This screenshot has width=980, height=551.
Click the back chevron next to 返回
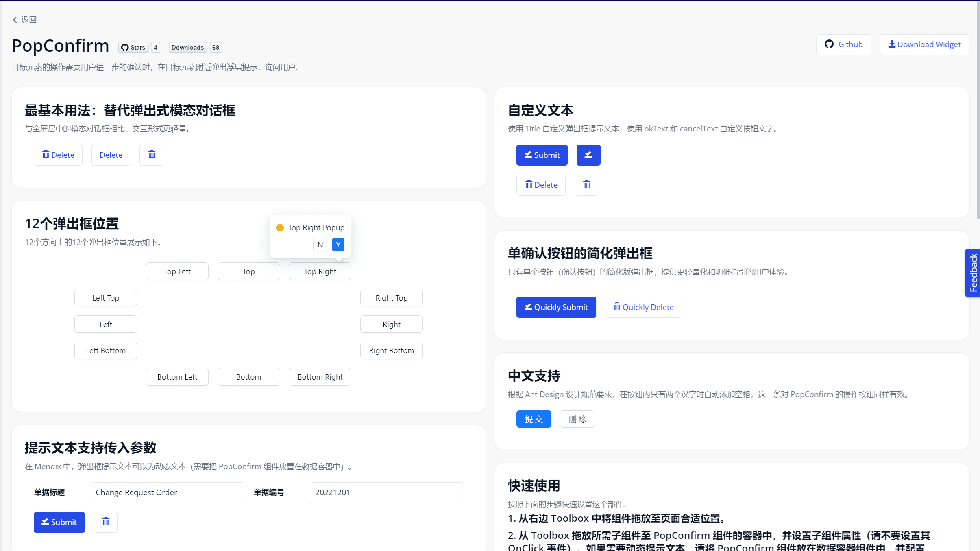(15, 20)
